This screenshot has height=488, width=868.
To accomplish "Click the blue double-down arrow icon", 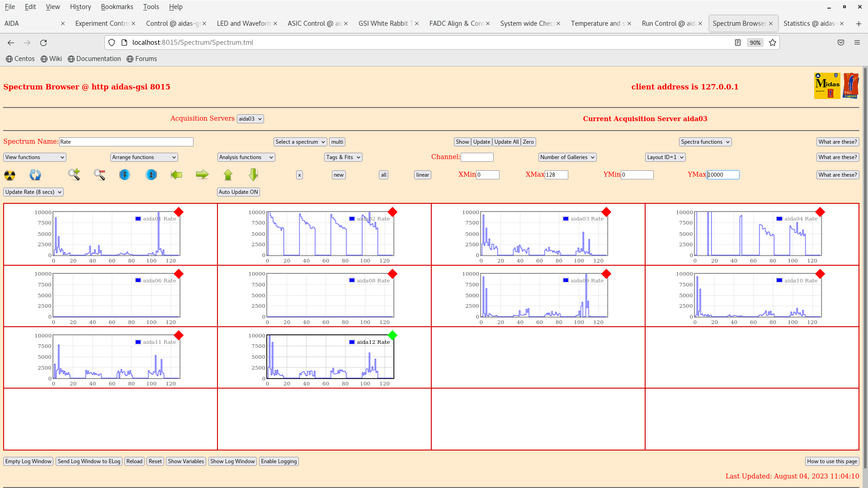I will (125, 175).
